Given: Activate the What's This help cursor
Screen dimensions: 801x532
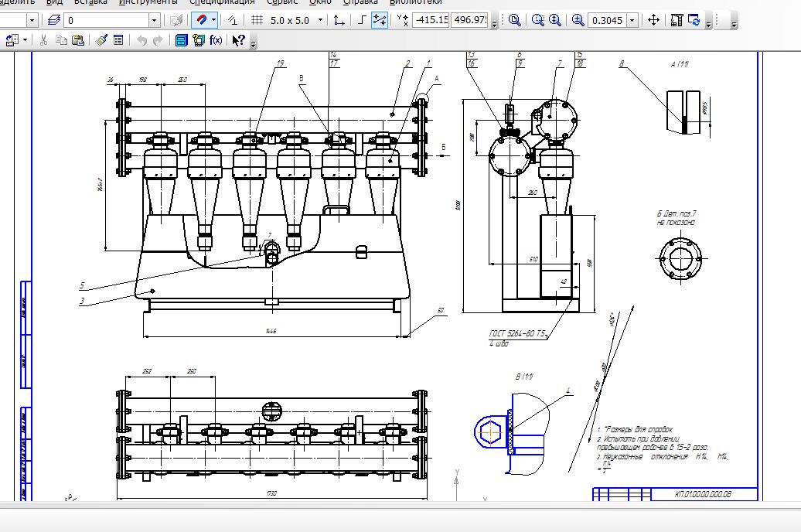Looking at the screenshot, I should [x=239, y=40].
